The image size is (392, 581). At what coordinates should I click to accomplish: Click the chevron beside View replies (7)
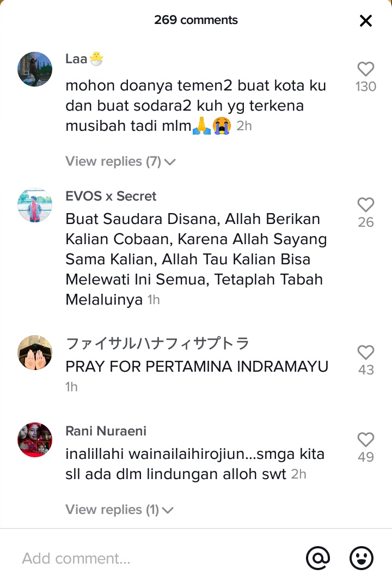pyautogui.click(x=169, y=162)
